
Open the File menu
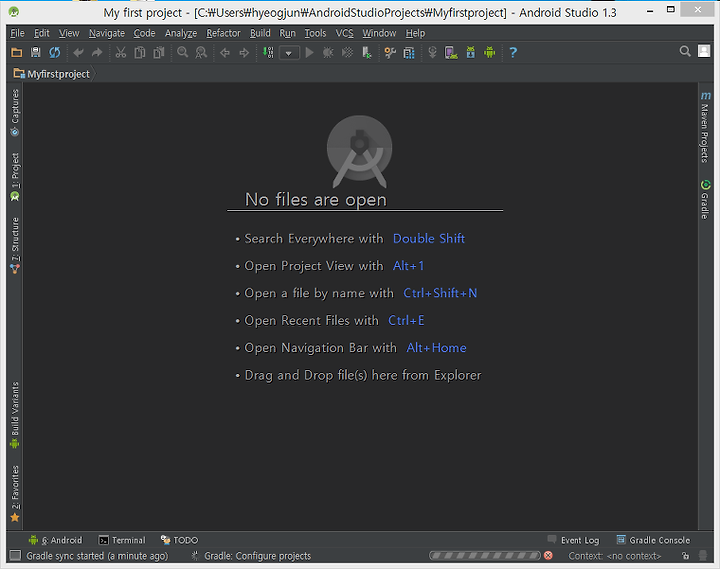pyautogui.click(x=17, y=33)
